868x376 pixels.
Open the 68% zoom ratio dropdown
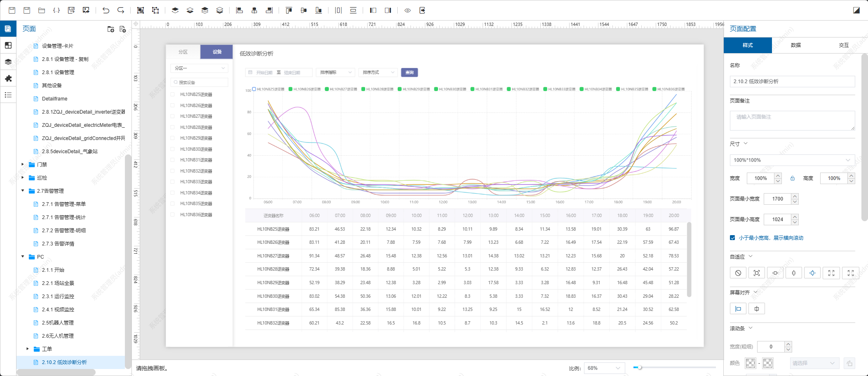pos(604,368)
